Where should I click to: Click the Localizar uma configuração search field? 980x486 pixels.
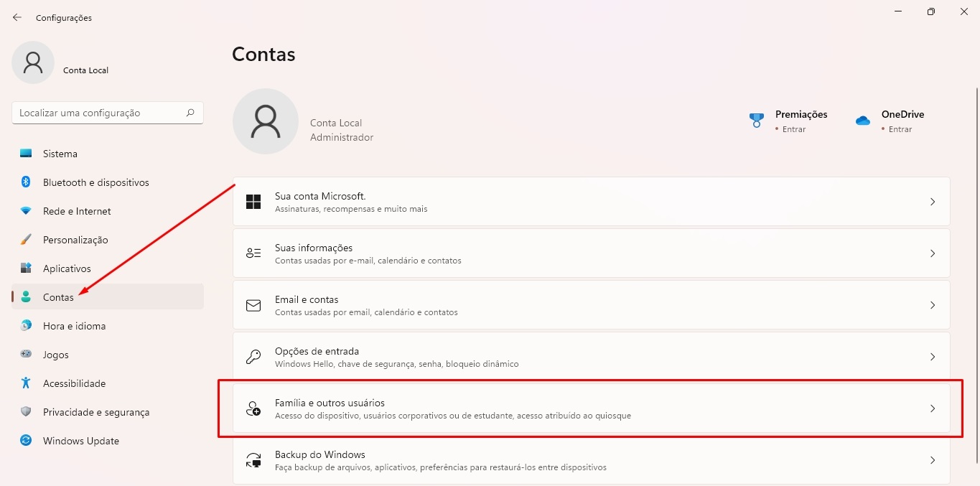[x=107, y=112]
